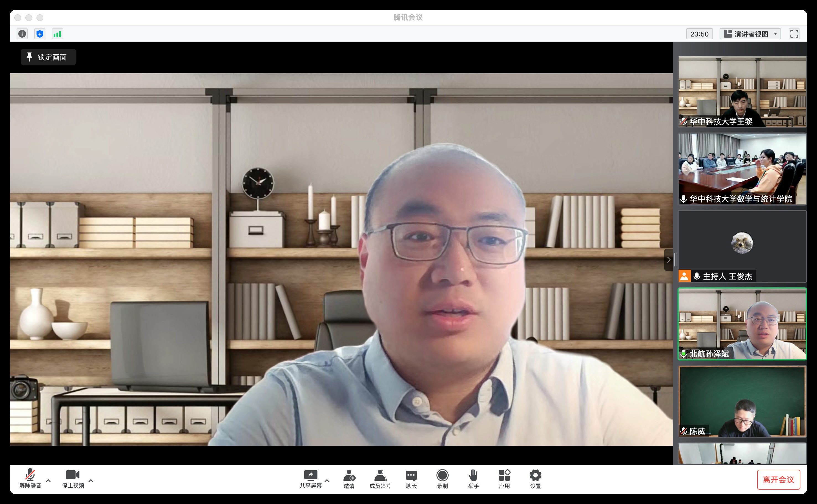Expand share options arrow beside 共享屏幕
Image resolution: width=817 pixels, height=504 pixels.
327,481
